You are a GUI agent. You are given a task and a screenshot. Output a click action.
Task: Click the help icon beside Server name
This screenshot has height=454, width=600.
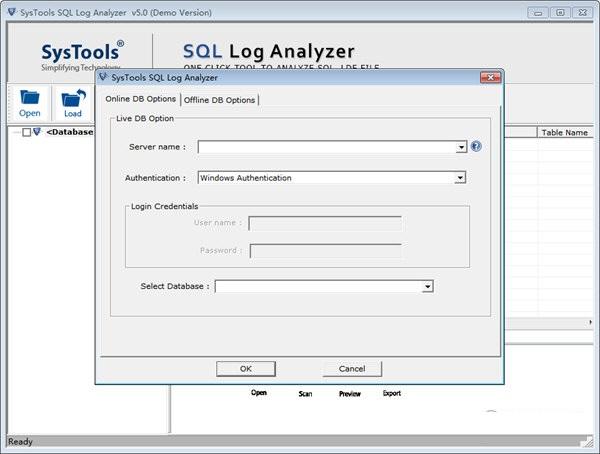476,146
